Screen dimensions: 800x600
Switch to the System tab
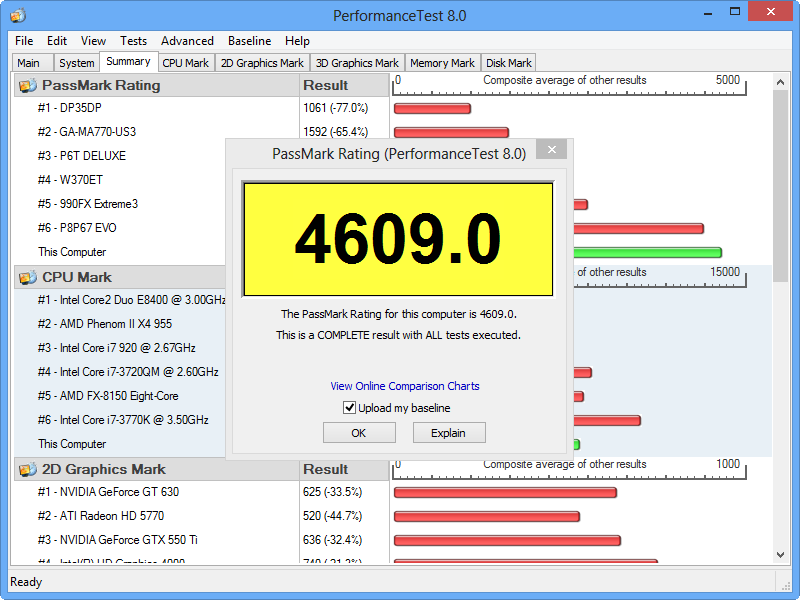[x=77, y=63]
